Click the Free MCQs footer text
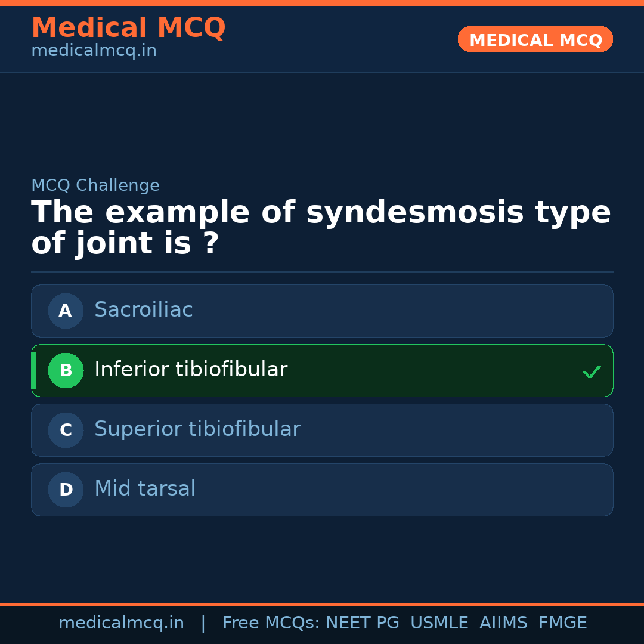 [x=271, y=623]
